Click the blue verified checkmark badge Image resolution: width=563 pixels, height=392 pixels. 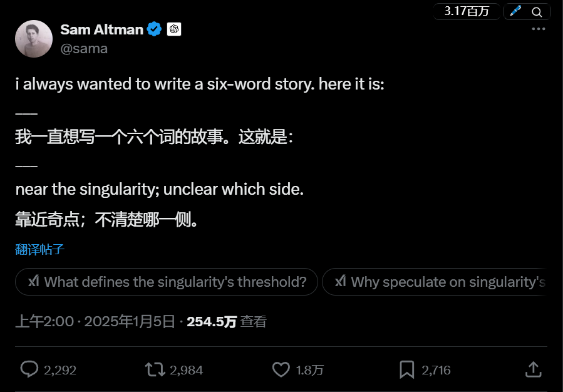click(x=155, y=29)
